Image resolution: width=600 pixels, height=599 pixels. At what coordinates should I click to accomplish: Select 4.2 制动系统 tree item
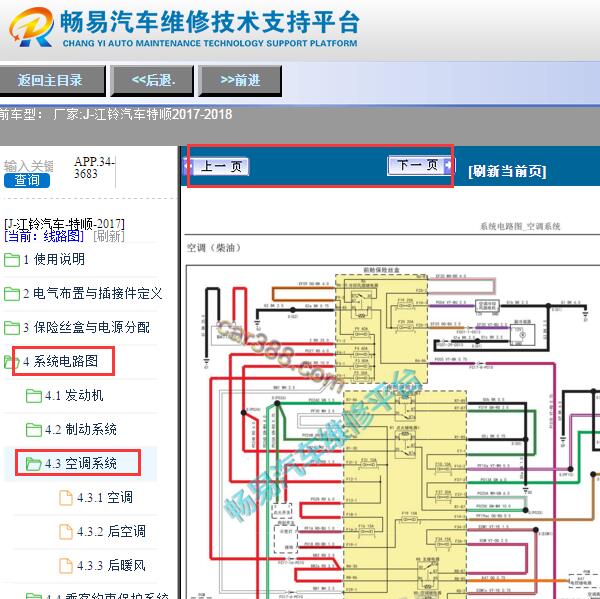(81, 429)
